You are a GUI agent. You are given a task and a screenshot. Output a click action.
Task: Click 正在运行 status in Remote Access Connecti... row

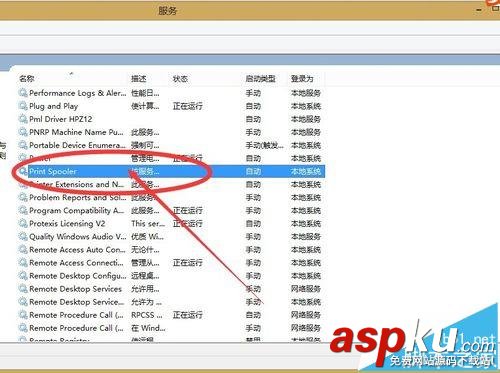(188, 263)
